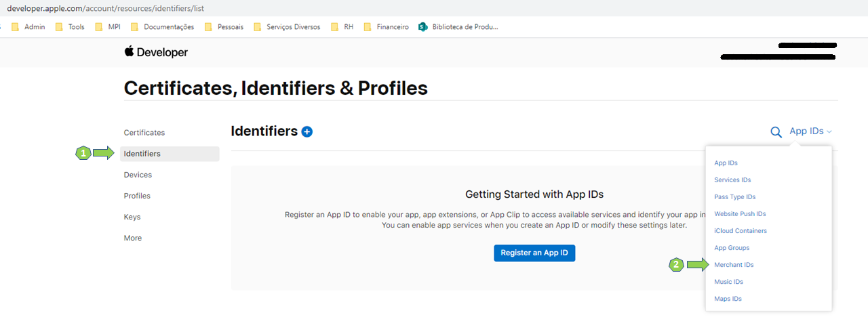Select Merchant IDs from the dropdown list

tap(734, 265)
